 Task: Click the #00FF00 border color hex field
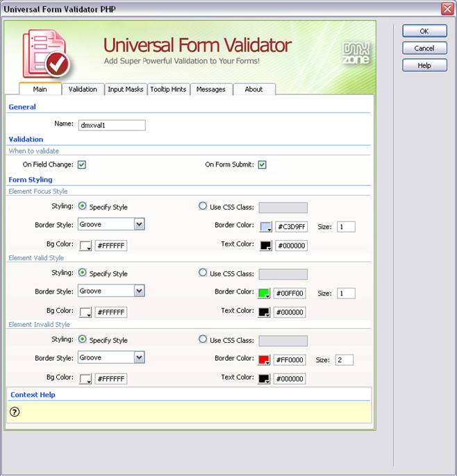pyautogui.click(x=290, y=294)
